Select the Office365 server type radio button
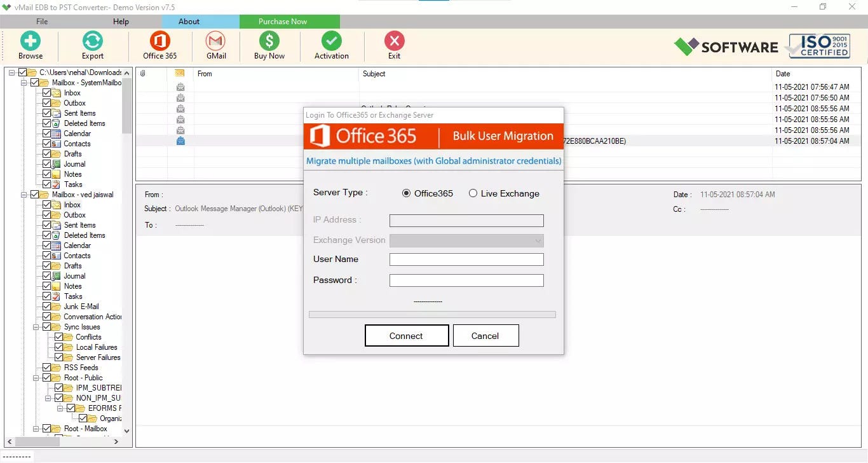868x463 pixels. [x=407, y=193]
